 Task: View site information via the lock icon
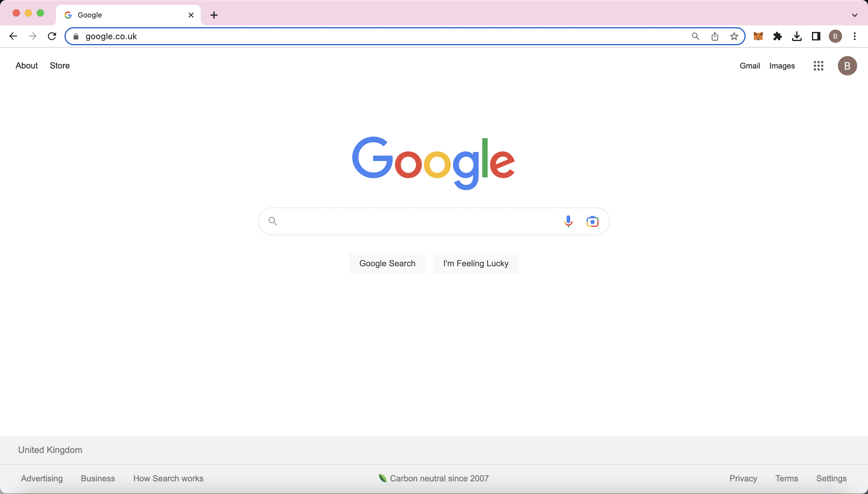click(76, 37)
